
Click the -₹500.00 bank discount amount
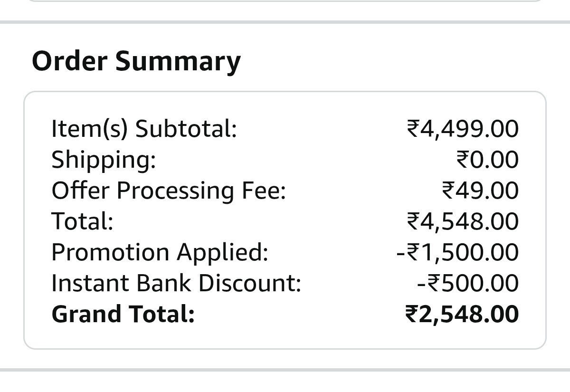pyautogui.click(x=468, y=283)
